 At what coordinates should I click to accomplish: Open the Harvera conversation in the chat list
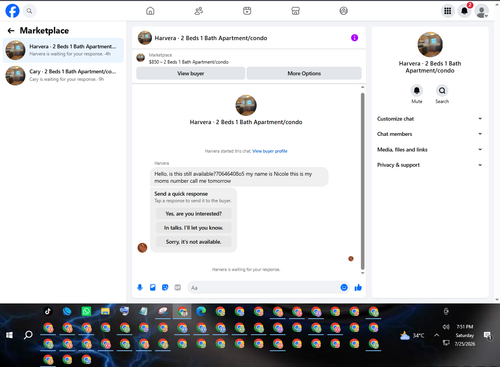pos(63,50)
